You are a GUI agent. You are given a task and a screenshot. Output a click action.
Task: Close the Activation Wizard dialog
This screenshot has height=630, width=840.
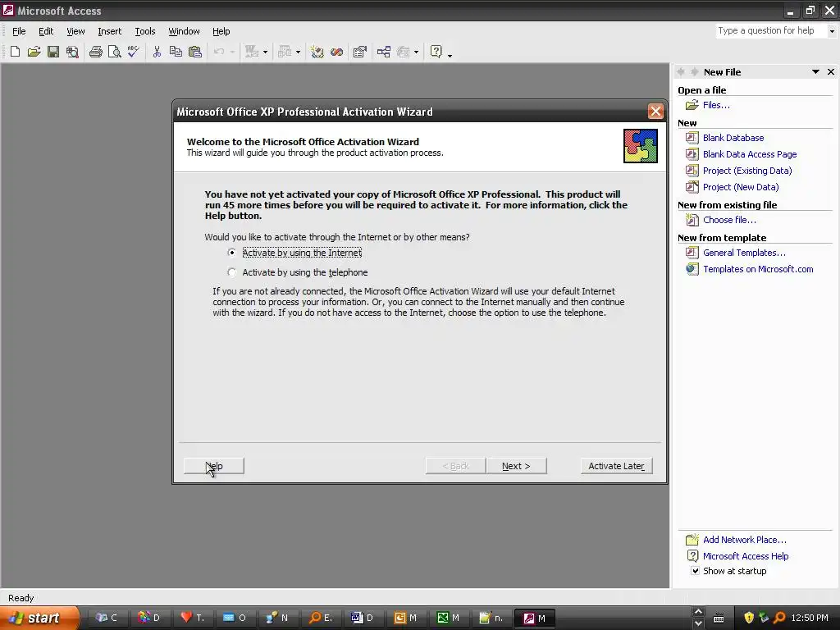(x=655, y=112)
